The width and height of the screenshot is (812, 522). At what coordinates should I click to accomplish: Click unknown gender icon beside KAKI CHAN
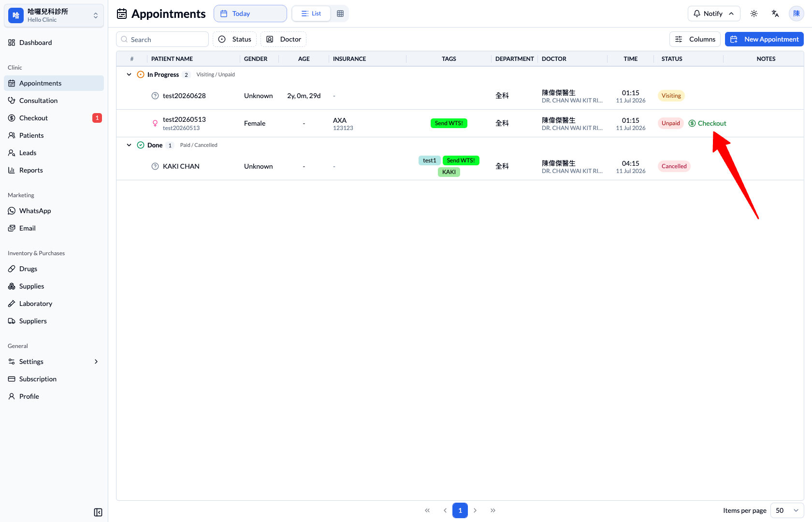pos(155,166)
